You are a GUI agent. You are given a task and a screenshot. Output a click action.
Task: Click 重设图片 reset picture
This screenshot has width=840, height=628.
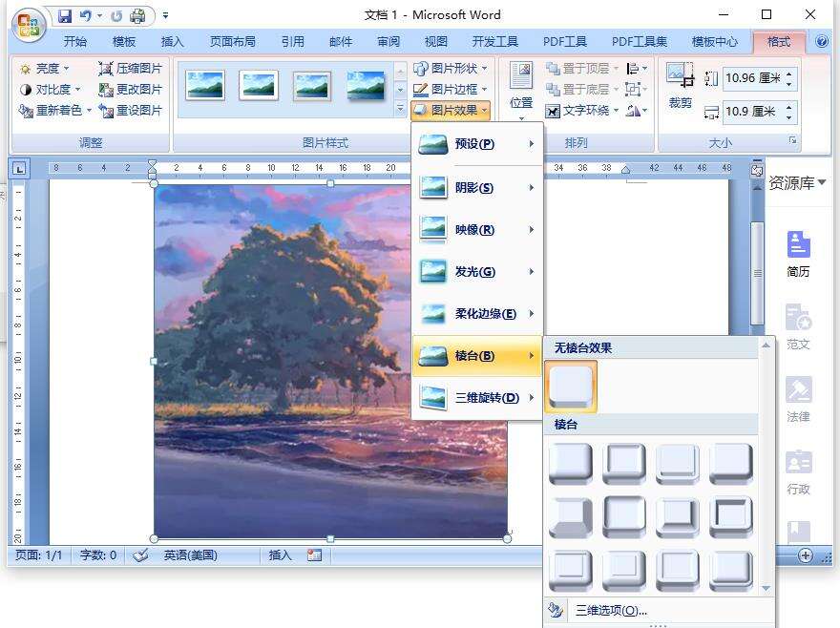pyautogui.click(x=130, y=111)
